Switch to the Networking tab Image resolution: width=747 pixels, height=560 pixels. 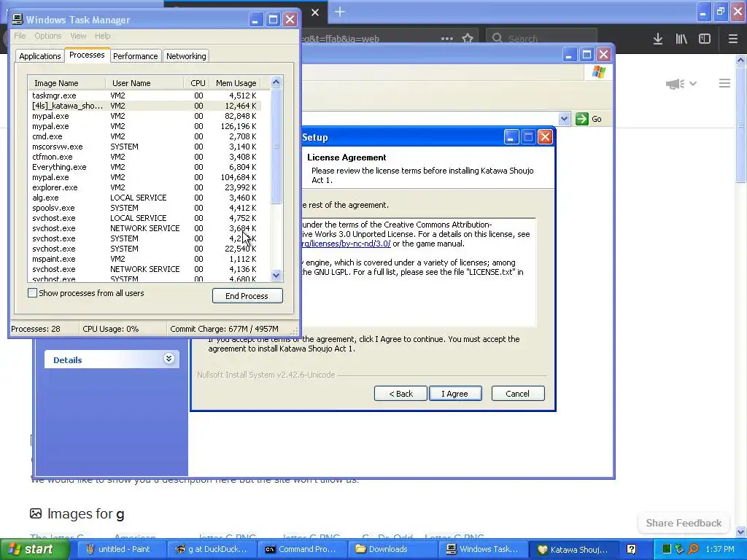186,56
